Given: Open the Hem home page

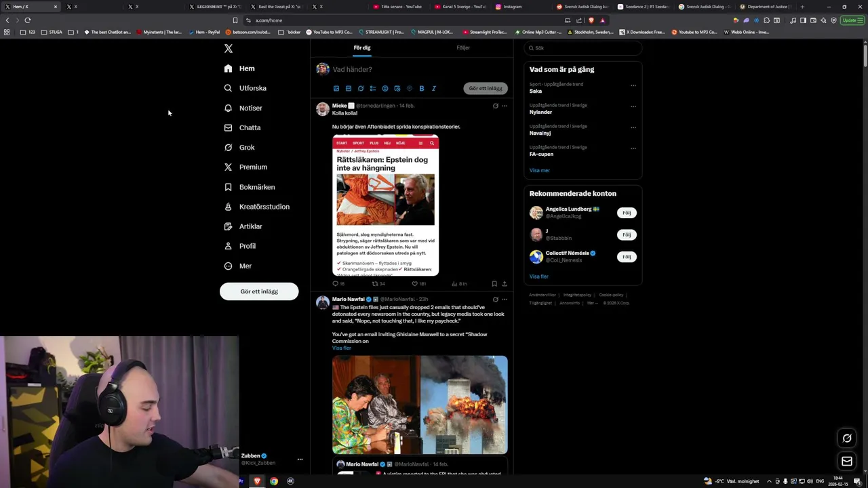Looking at the screenshot, I should 239,68.
